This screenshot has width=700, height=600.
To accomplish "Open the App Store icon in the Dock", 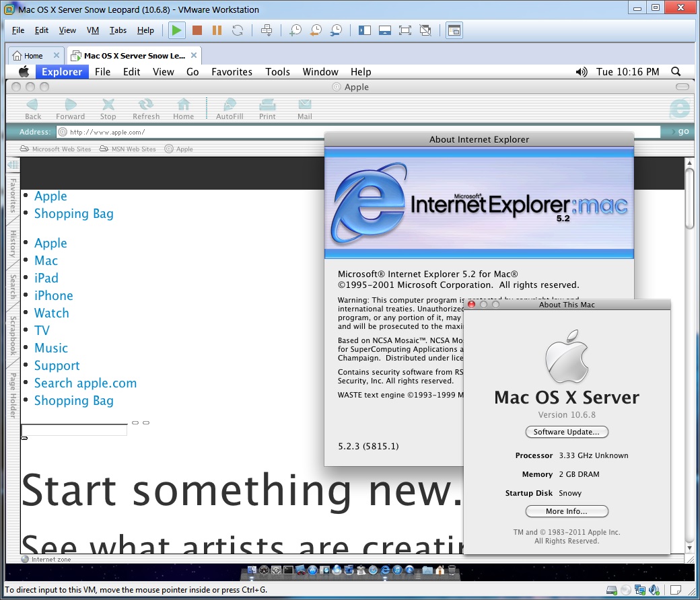I will click(x=312, y=570).
